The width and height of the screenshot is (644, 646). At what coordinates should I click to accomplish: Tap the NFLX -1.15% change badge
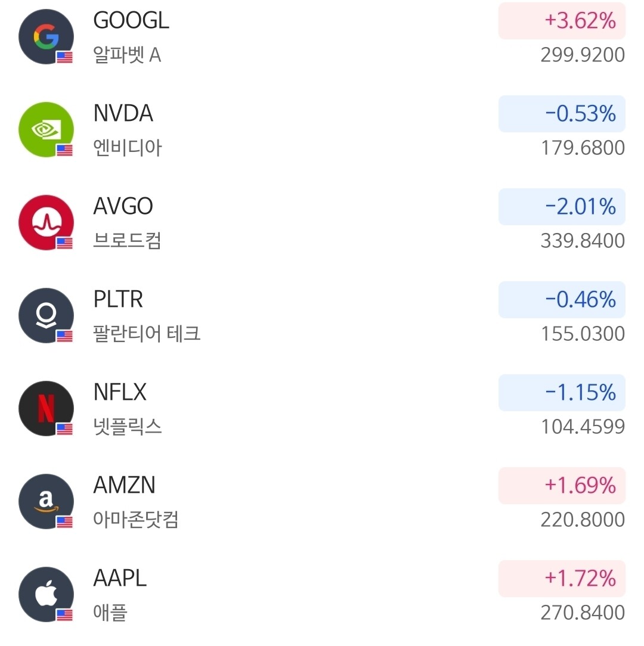point(562,393)
